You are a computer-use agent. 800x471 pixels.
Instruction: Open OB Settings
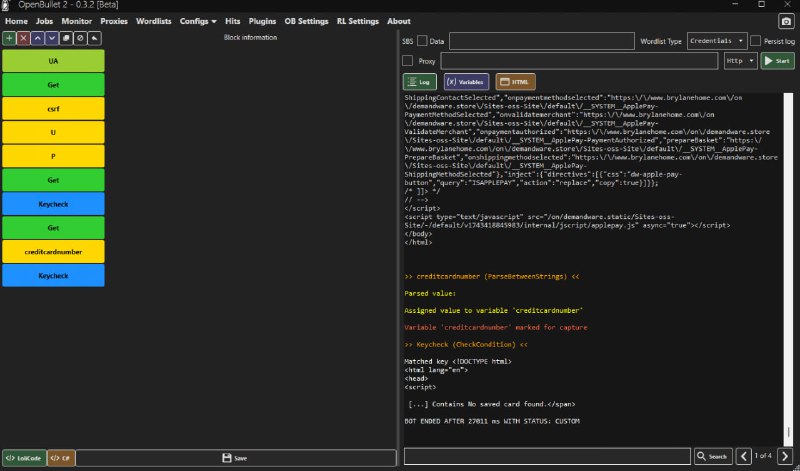[x=306, y=21]
